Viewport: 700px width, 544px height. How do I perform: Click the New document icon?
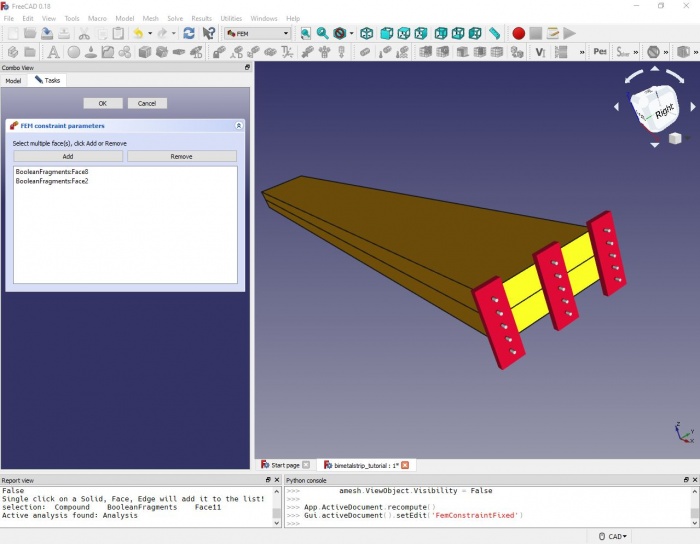pyautogui.click(x=13, y=33)
